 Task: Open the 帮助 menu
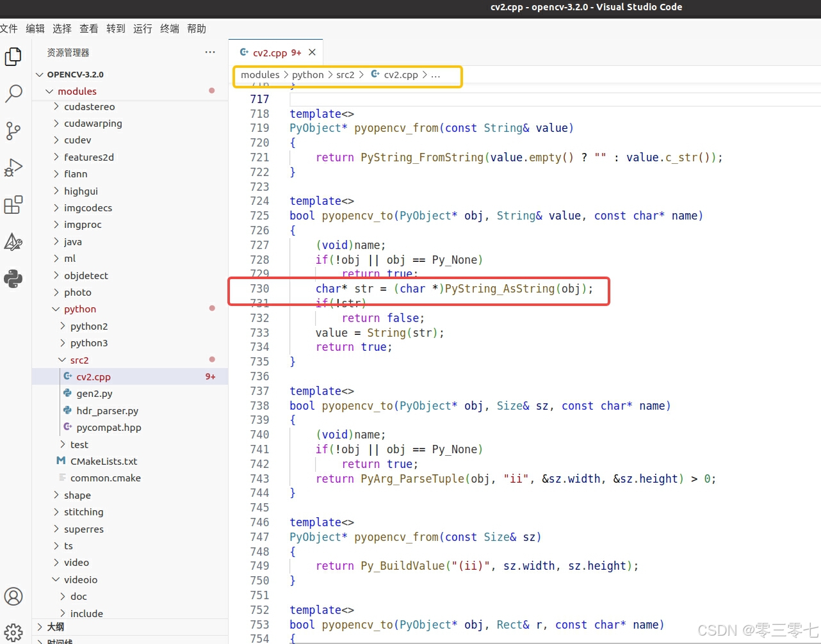click(197, 29)
